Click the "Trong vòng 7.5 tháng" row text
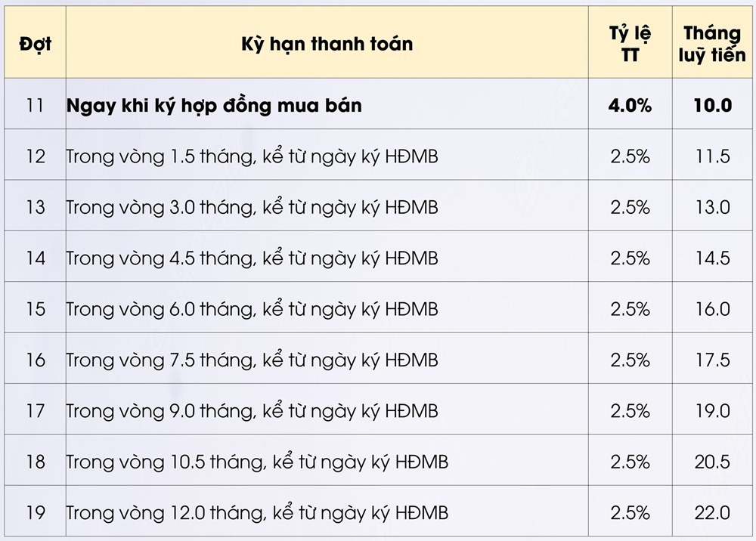 coord(252,360)
